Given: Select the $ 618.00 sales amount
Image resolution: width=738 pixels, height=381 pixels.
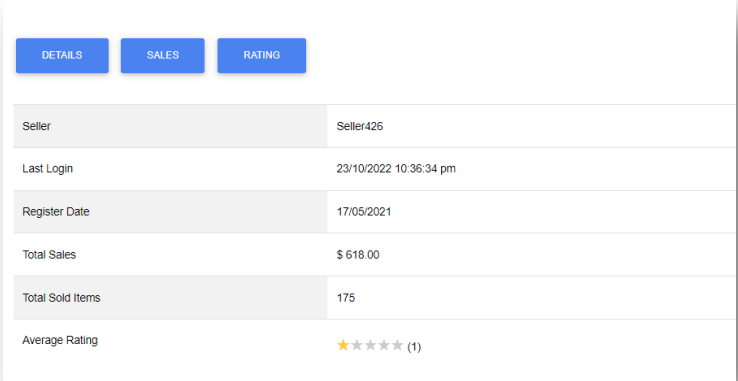Looking at the screenshot, I should coord(358,255).
